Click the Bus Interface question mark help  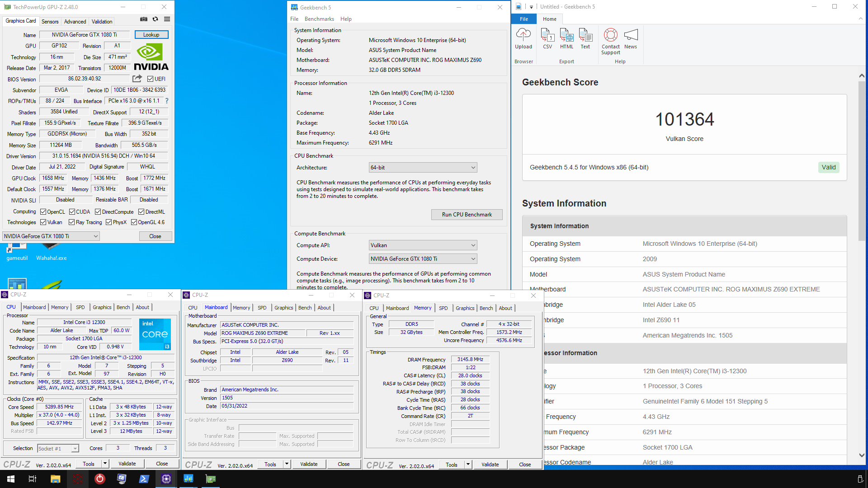pyautogui.click(x=167, y=101)
